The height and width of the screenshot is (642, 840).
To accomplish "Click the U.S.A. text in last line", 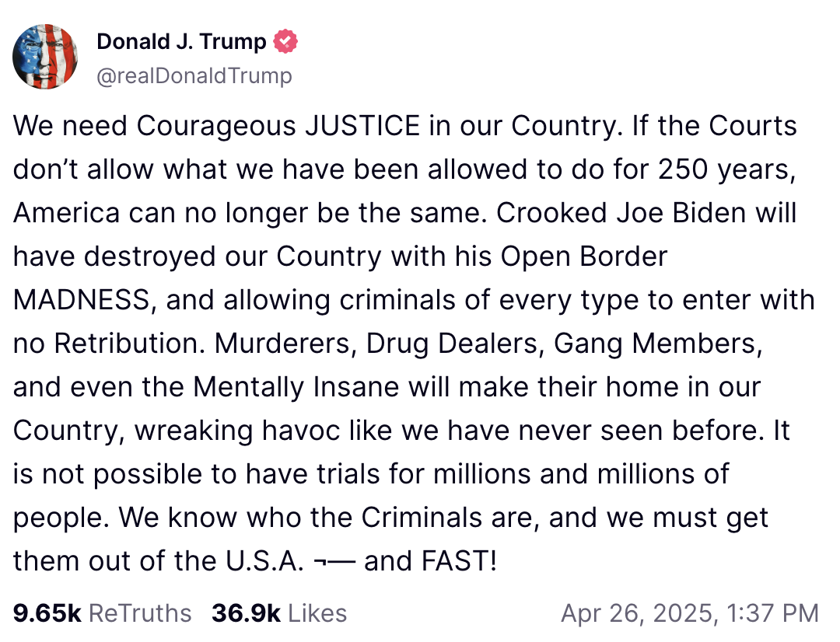I will 264,561.
